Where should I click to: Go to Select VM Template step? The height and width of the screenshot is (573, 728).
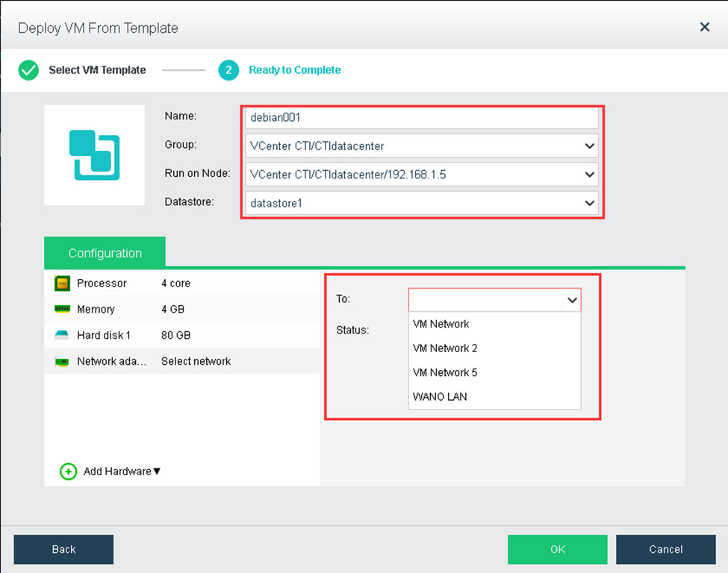(x=97, y=70)
